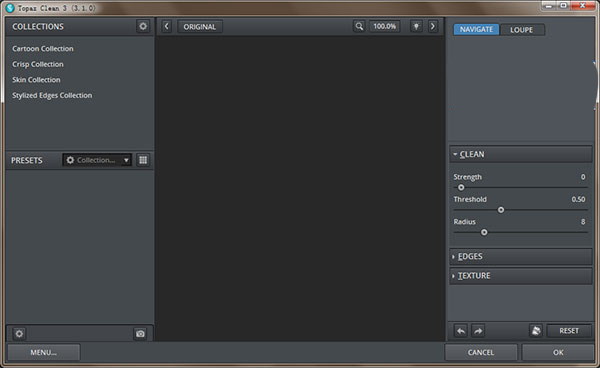Click the Threshold slider handle
Screen dimensions: 600x368
501,210
